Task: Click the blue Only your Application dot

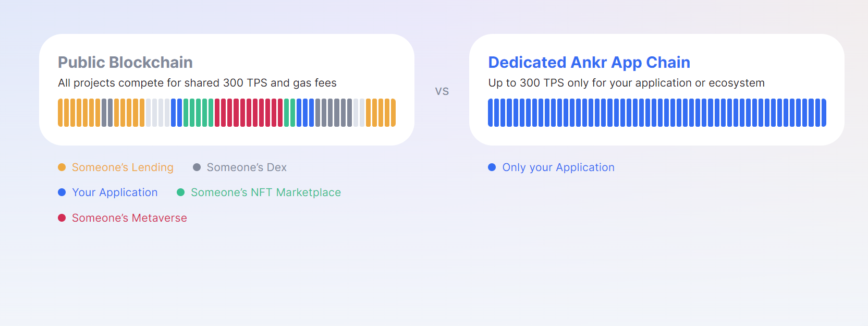Action: coord(492,167)
